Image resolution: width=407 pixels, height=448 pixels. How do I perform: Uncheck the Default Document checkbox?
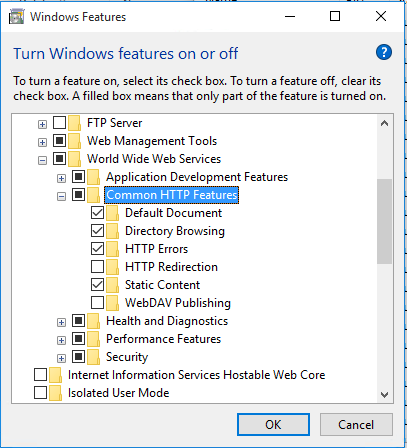[x=97, y=213]
